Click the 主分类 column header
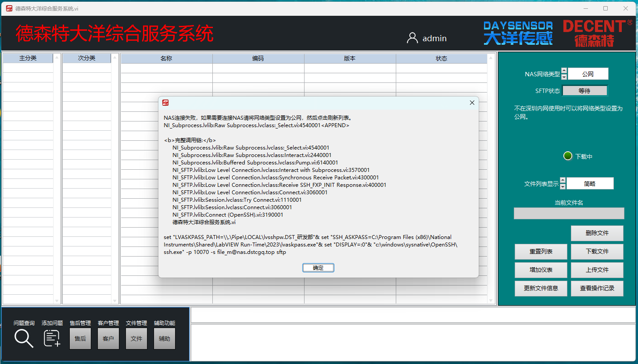Screen dimensions: 638x364 coord(28,58)
